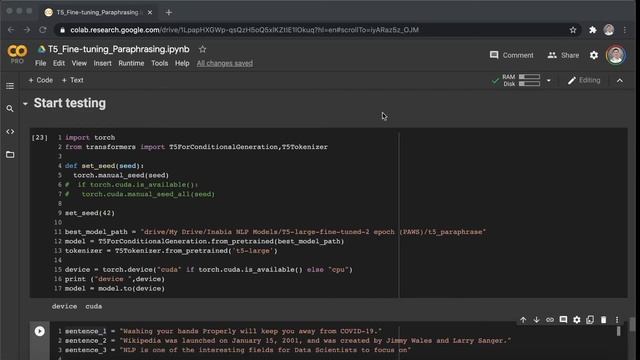
Task: Open the find and replace search icon
Action: pyautogui.click(x=10, y=109)
